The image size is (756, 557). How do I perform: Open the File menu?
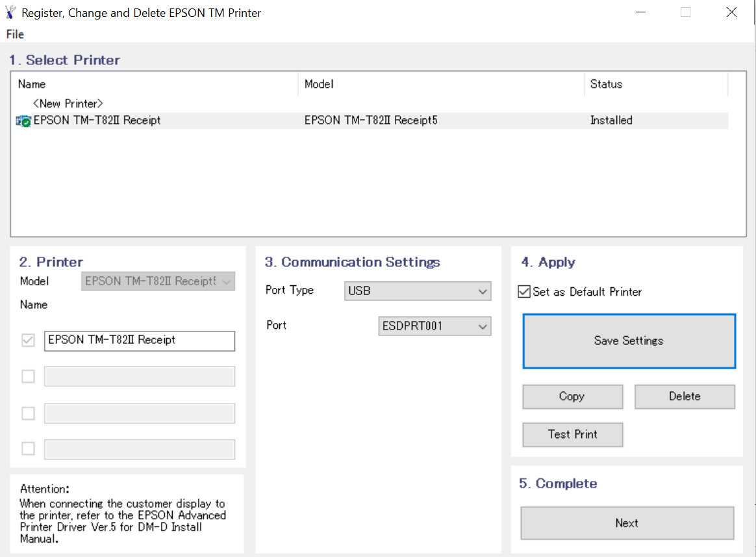(x=15, y=34)
